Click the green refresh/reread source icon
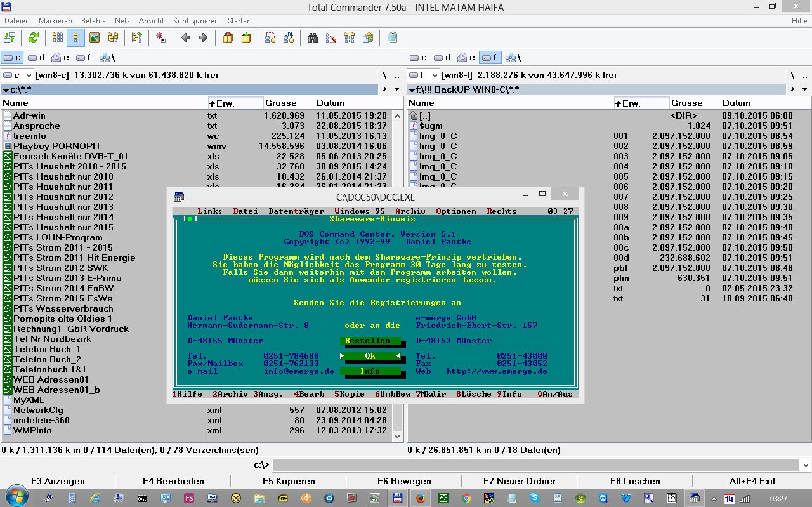812x507 pixels. (x=33, y=37)
